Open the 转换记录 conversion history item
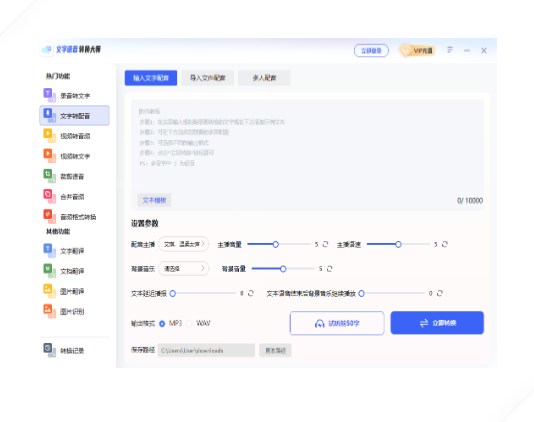Image resolution: width=534 pixels, height=422 pixels. [x=75, y=350]
